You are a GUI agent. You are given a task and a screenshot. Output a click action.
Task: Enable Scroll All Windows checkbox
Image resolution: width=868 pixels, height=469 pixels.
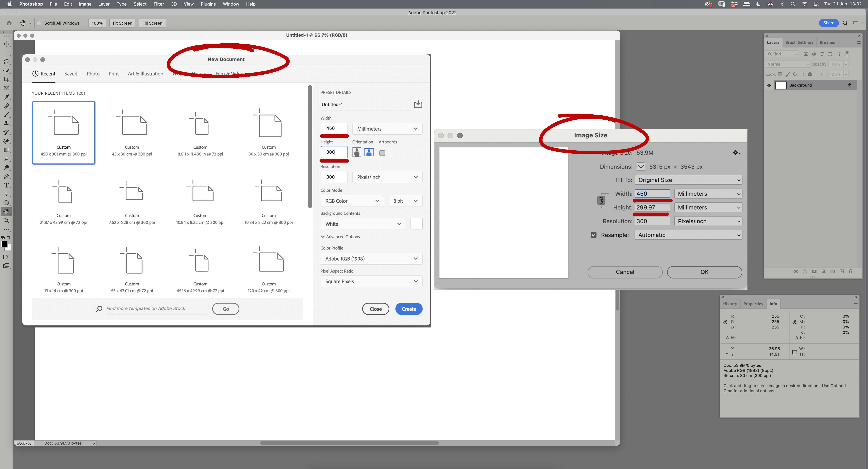coord(39,23)
